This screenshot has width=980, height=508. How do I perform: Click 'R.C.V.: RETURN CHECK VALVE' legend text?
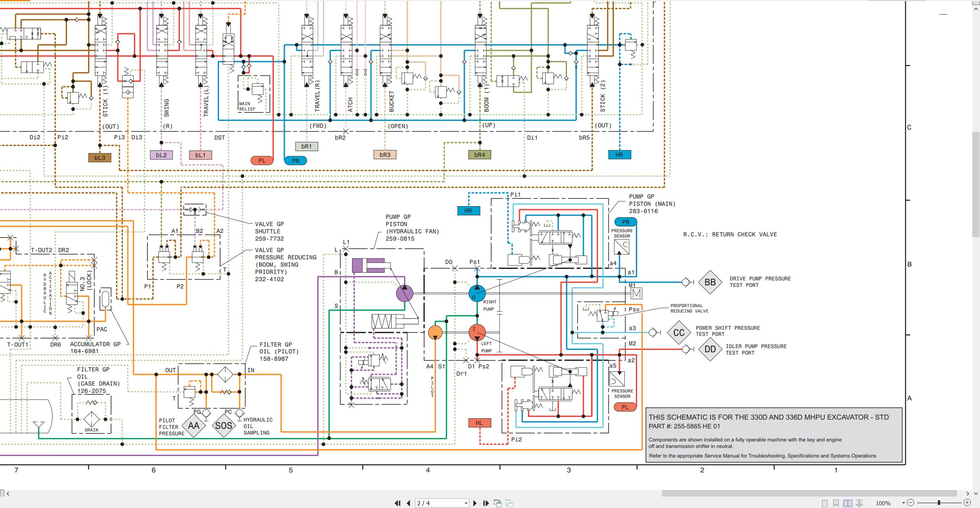[730, 234]
